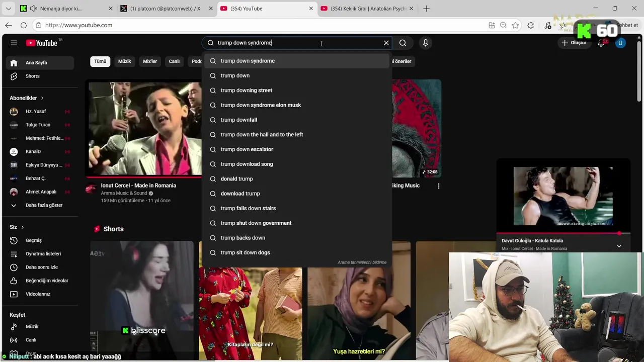Open browser zoom out indicator icon
This screenshot has width=644, height=362.
[x=503, y=25]
